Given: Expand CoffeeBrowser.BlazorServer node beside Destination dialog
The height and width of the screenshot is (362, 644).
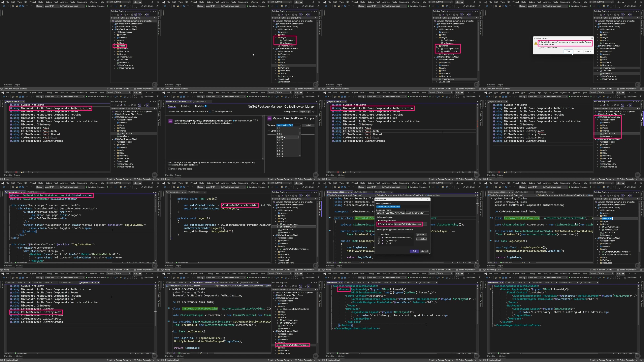Looking at the screenshot, I should [x=595, y=24].
